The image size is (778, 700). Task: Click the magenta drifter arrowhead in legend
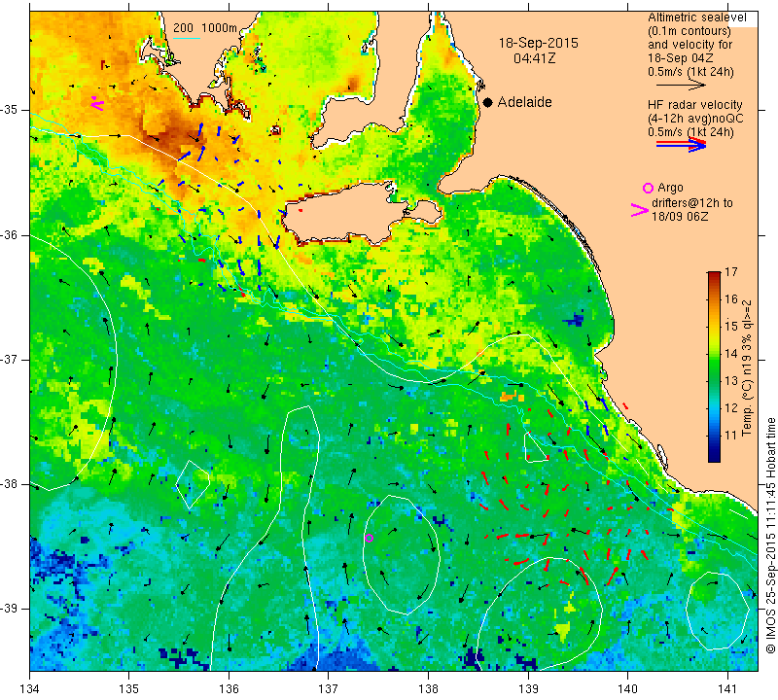pyautogui.click(x=639, y=210)
